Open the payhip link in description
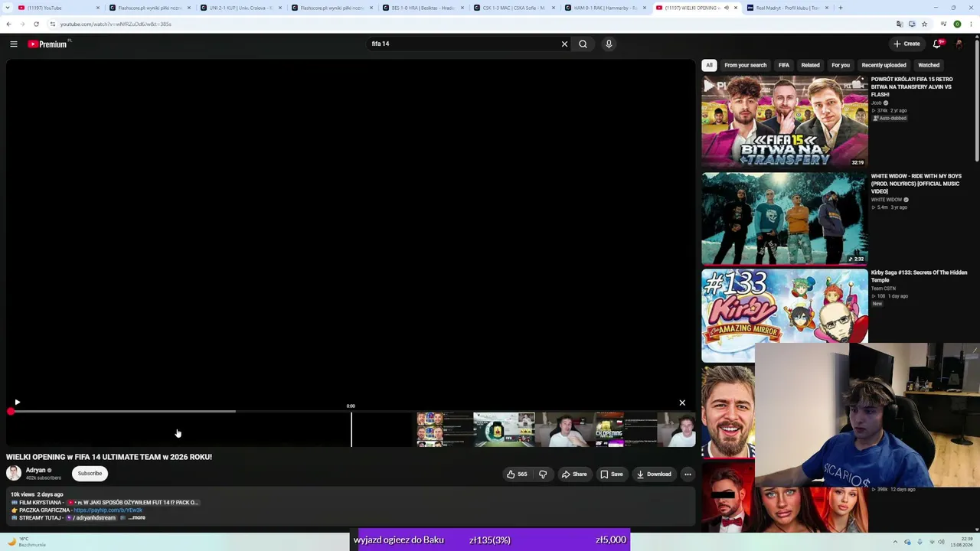Image resolution: width=980 pixels, height=551 pixels. [108, 510]
